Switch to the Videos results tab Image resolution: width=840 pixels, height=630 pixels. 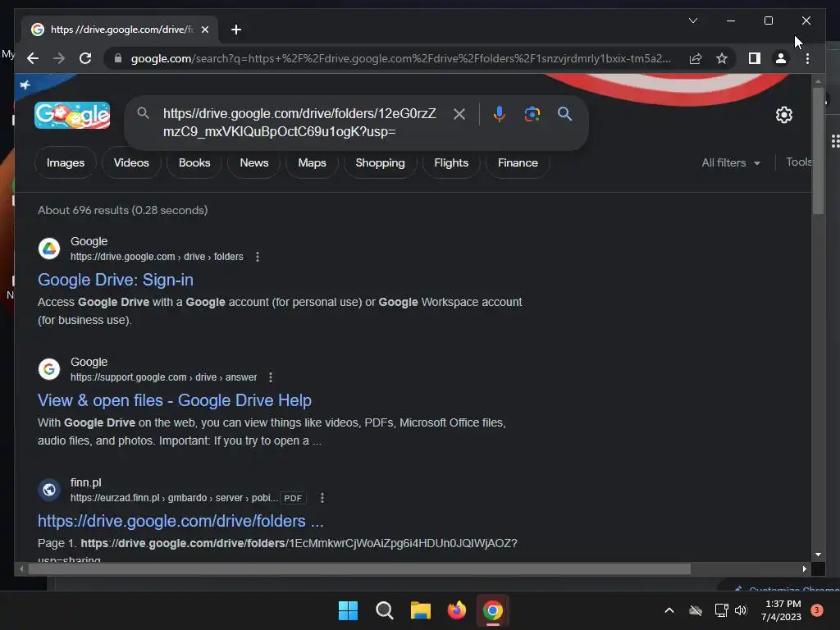[131, 163]
